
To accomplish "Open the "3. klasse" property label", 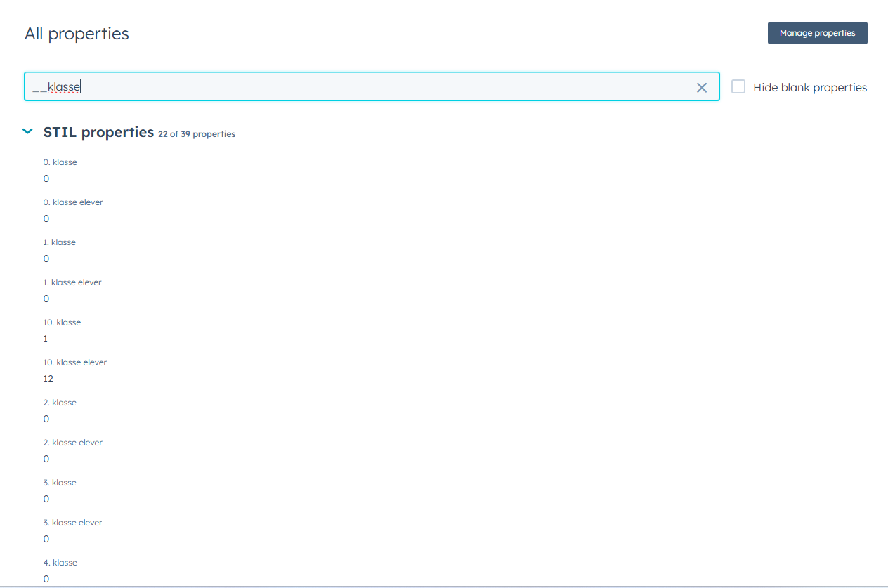I will [x=60, y=483].
